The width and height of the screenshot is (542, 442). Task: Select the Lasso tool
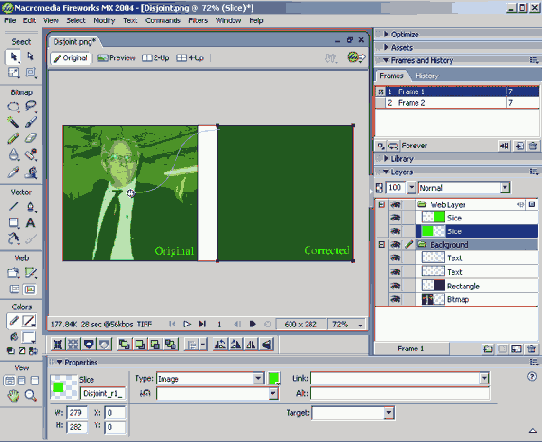31,106
